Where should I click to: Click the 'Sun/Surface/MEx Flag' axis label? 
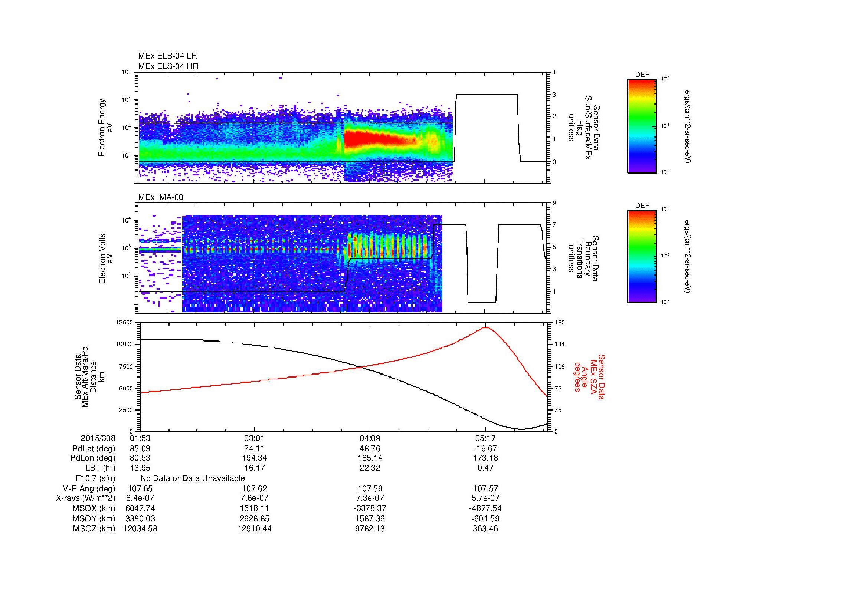(584, 128)
